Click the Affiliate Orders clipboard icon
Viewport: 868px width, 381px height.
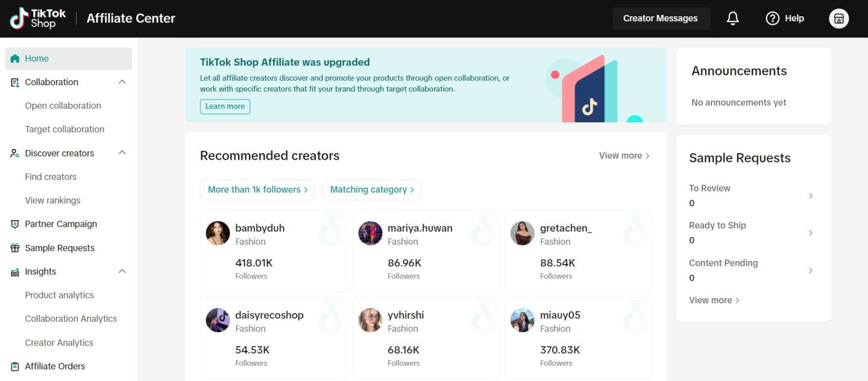pos(15,367)
